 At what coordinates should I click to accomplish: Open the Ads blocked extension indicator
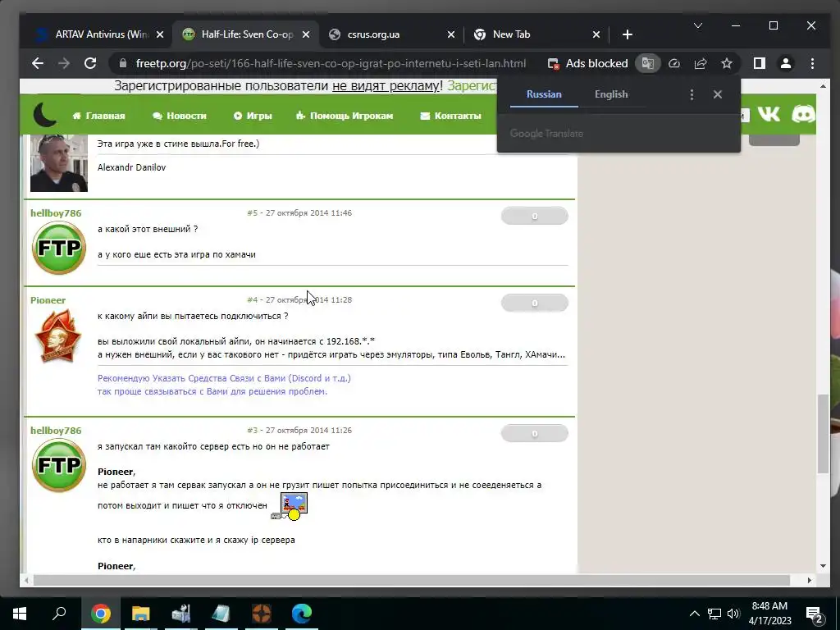pyautogui.click(x=587, y=63)
